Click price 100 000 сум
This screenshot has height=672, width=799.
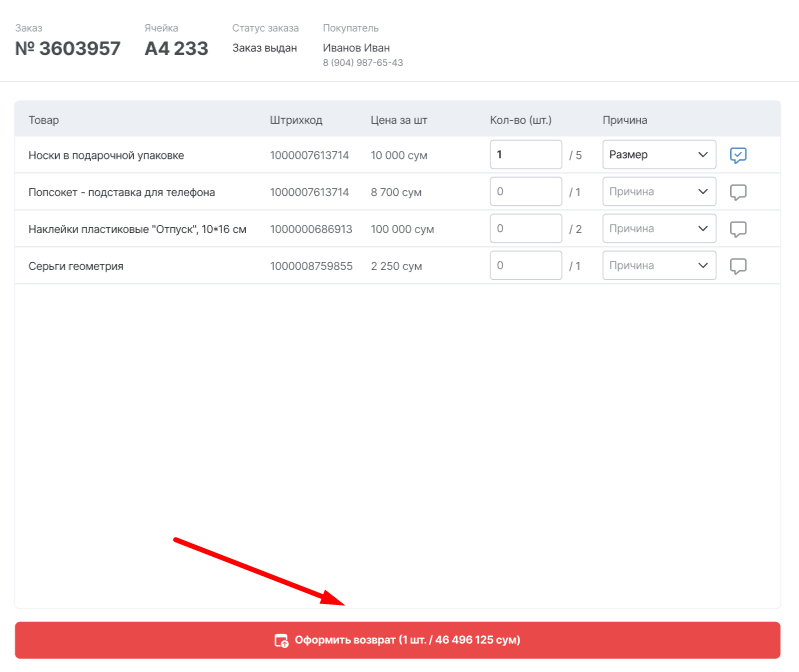(x=402, y=229)
